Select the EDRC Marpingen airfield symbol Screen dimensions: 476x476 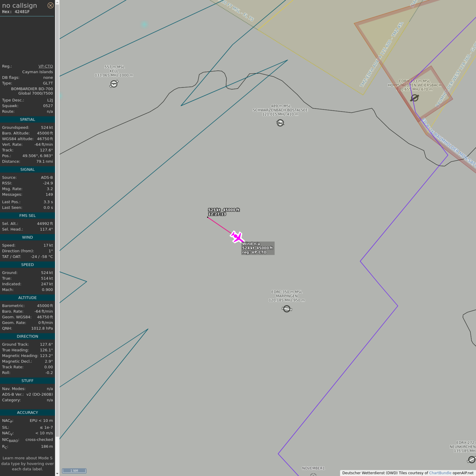[x=287, y=309]
